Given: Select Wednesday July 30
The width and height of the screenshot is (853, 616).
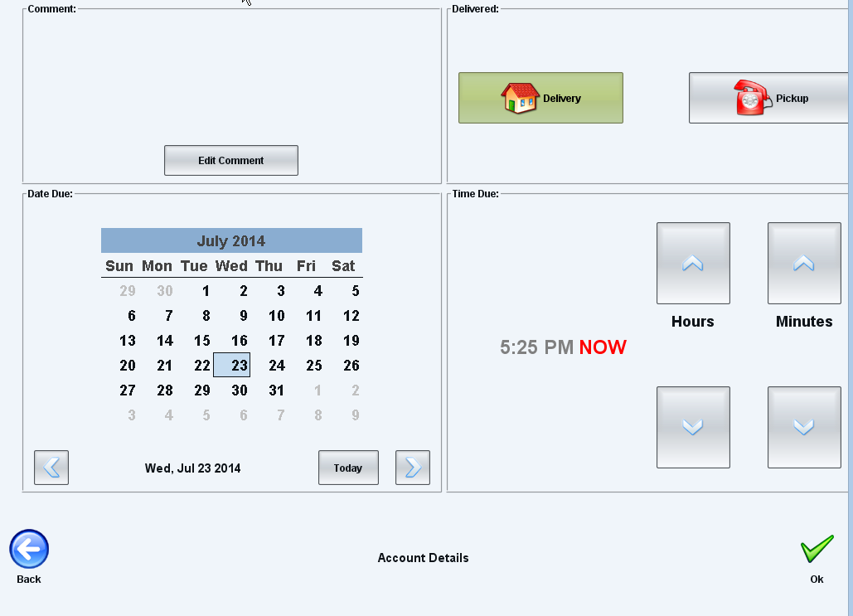Looking at the screenshot, I should click(x=240, y=390).
